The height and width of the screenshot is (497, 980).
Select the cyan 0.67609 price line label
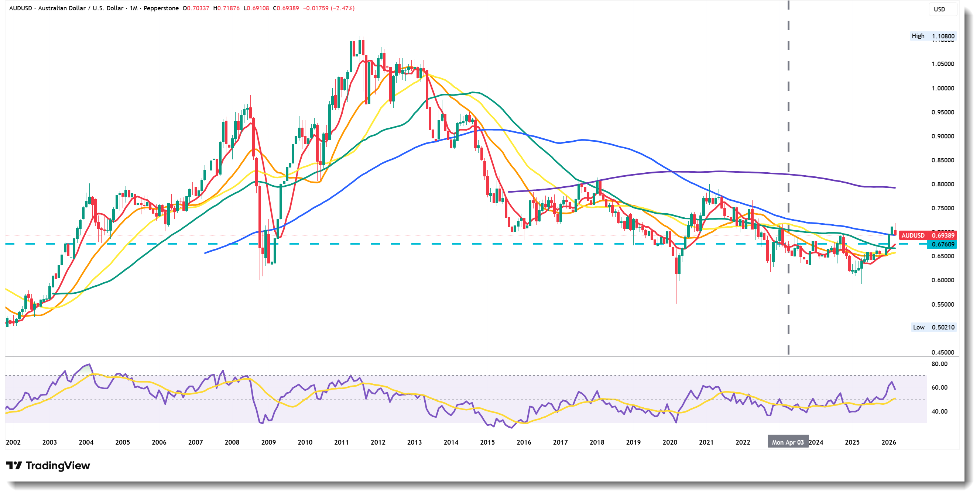(943, 244)
